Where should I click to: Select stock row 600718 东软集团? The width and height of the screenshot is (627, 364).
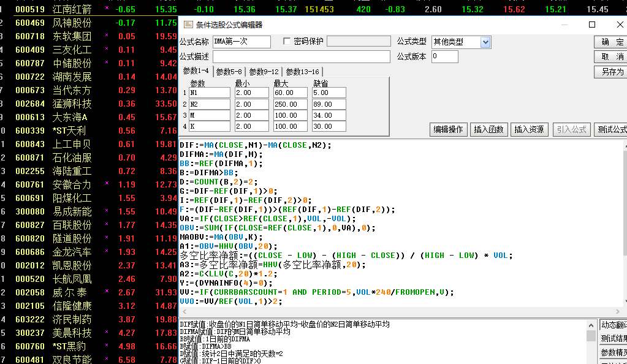pyautogui.click(x=89, y=36)
